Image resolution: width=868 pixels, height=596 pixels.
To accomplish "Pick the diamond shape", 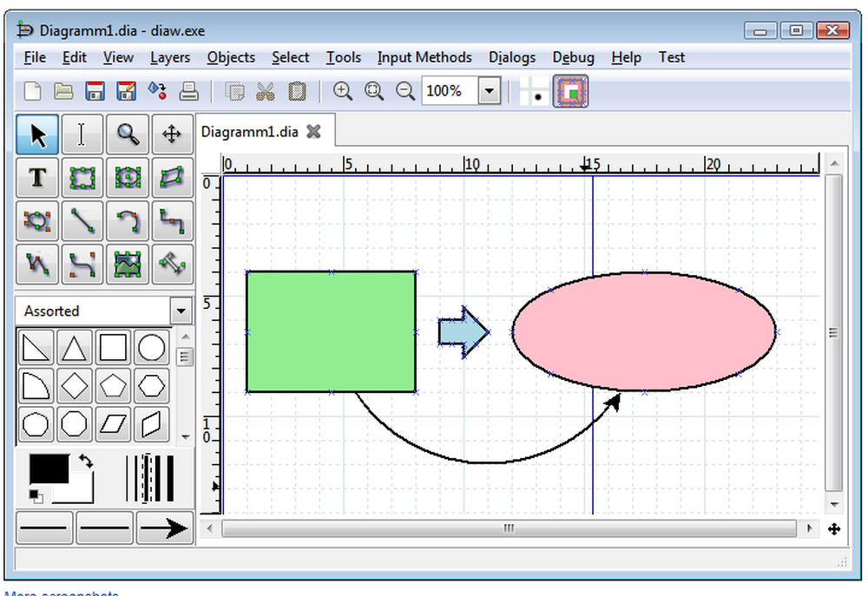I will pyautogui.click(x=74, y=386).
